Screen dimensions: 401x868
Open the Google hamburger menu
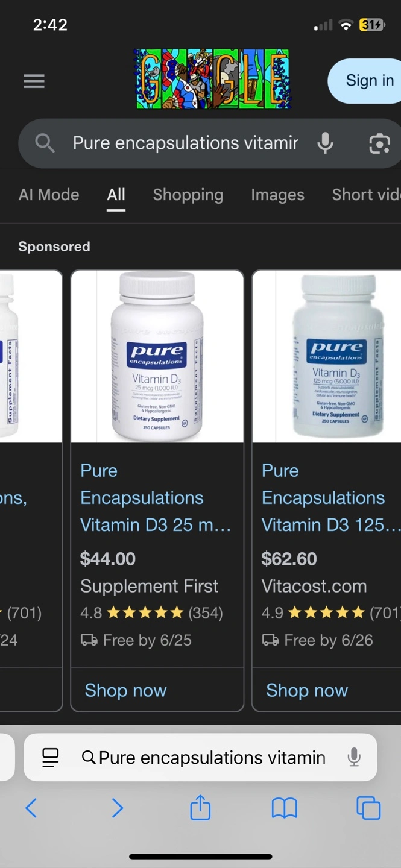(x=34, y=81)
